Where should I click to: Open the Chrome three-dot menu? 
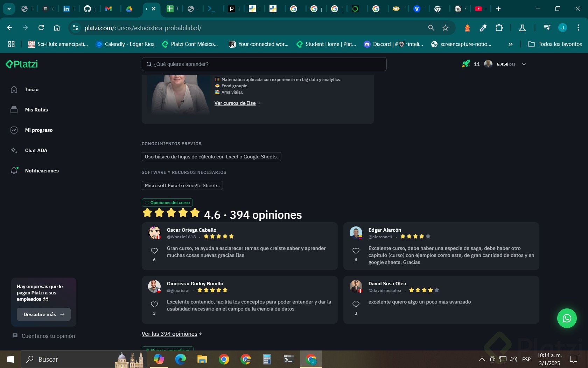pyautogui.click(x=578, y=28)
